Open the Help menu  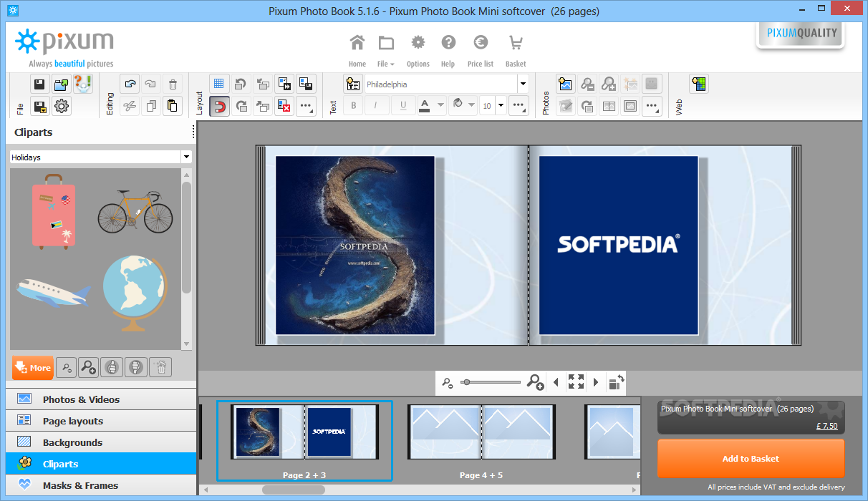448,50
